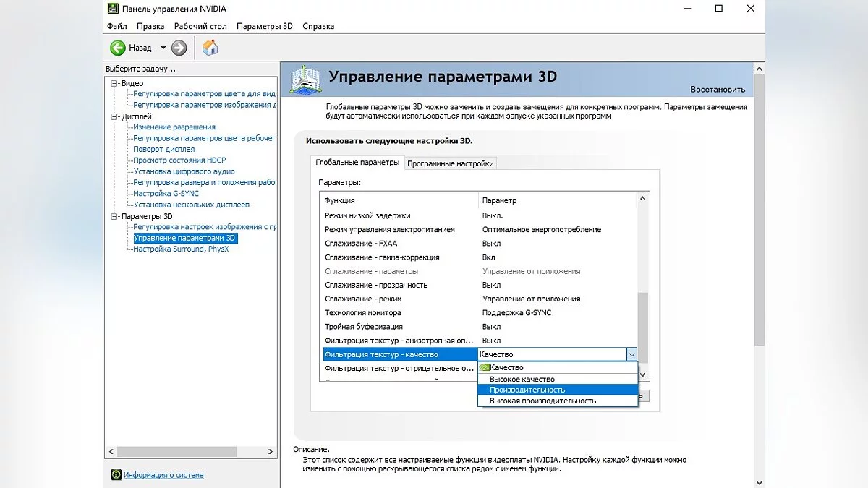
Task: Select Просмотр состояния HDCP item
Action: (179, 160)
